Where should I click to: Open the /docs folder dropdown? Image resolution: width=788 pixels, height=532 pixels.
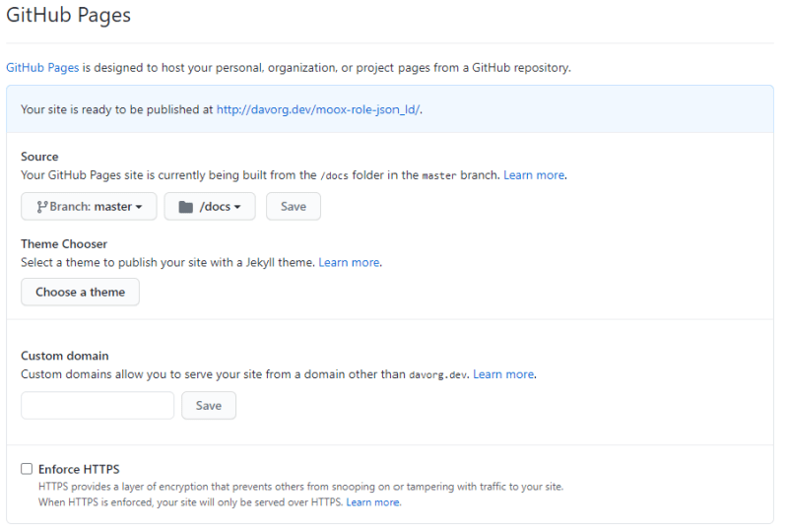210,207
